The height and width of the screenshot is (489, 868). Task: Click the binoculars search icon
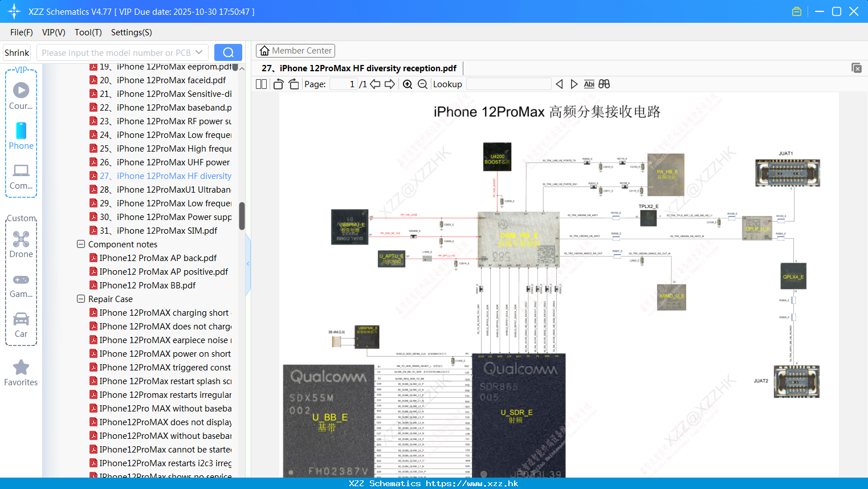tap(604, 84)
